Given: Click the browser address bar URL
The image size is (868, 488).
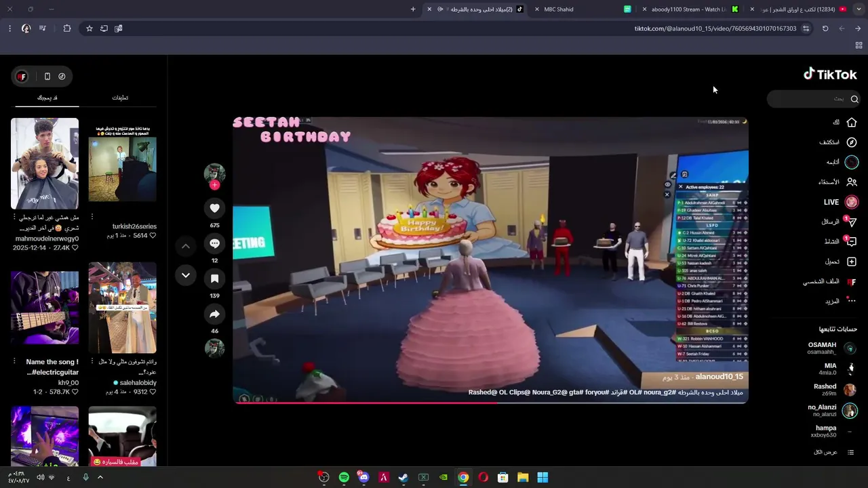Looking at the screenshot, I should (715, 28).
